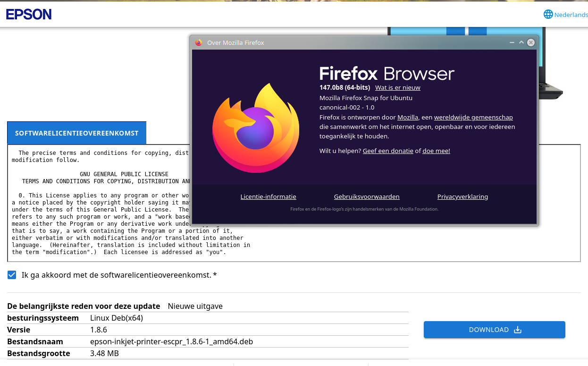Click the 'Bestandsgrootte' label

coord(39,353)
